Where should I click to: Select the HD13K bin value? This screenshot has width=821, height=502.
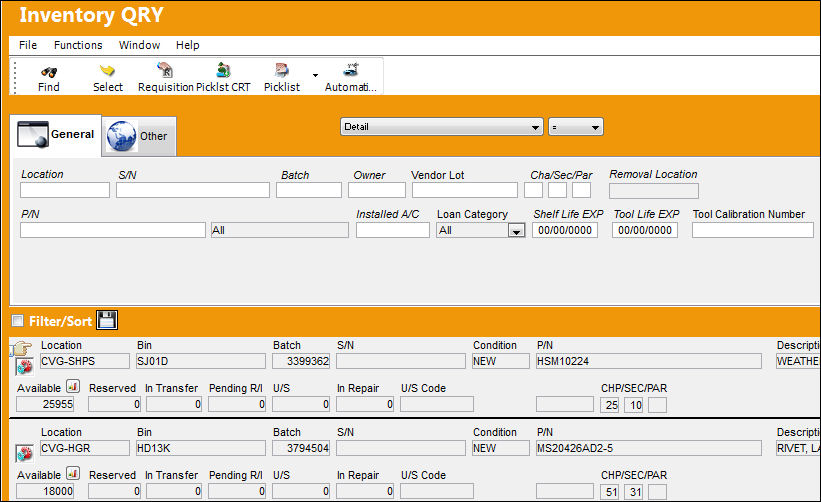click(201, 448)
